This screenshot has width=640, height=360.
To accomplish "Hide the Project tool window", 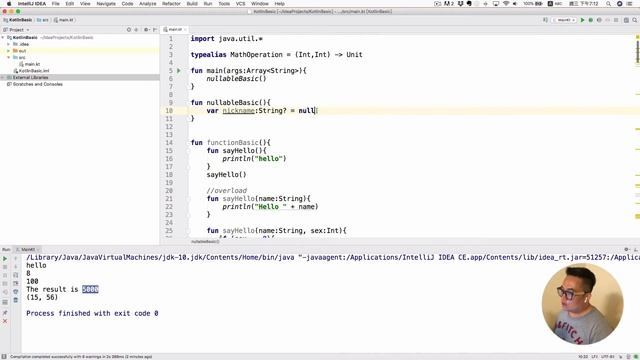I will click(155, 29).
